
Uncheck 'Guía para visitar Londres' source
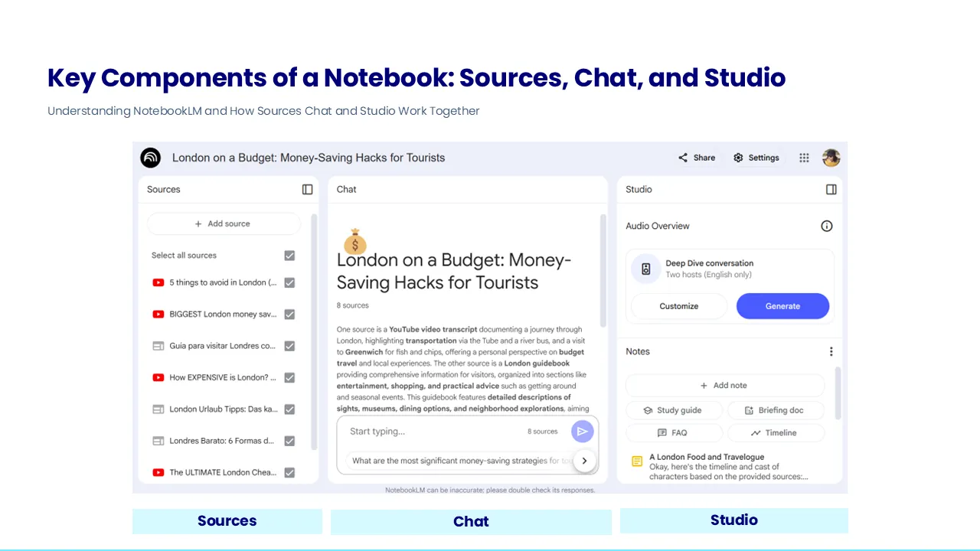click(x=289, y=346)
